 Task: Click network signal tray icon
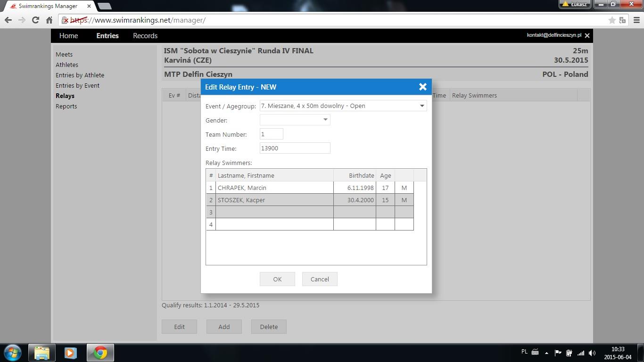(581, 353)
